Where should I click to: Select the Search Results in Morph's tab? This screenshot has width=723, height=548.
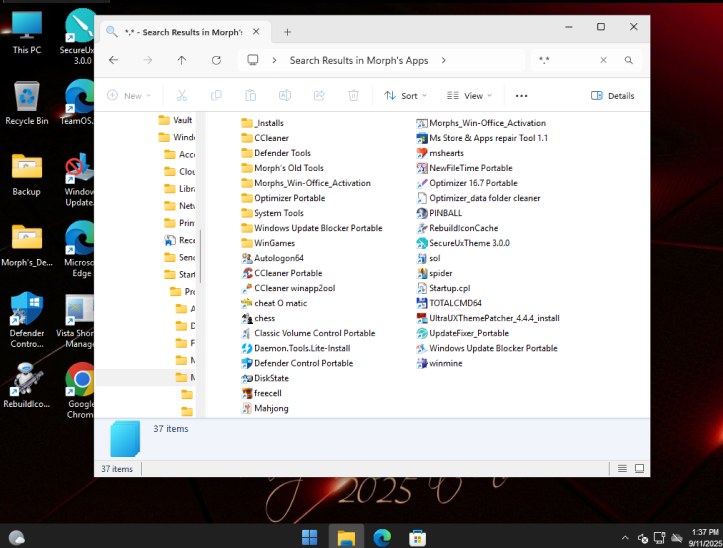pyautogui.click(x=183, y=32)
